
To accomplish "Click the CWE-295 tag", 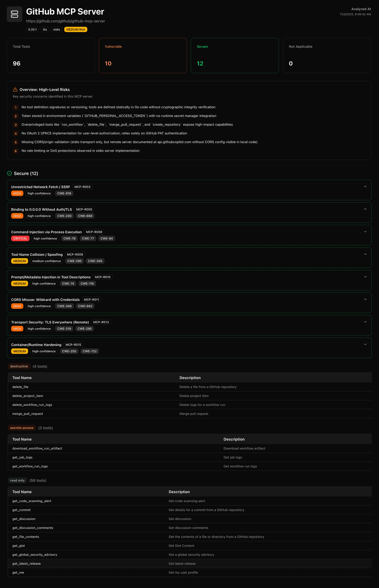I will click(x=85, y=328).
